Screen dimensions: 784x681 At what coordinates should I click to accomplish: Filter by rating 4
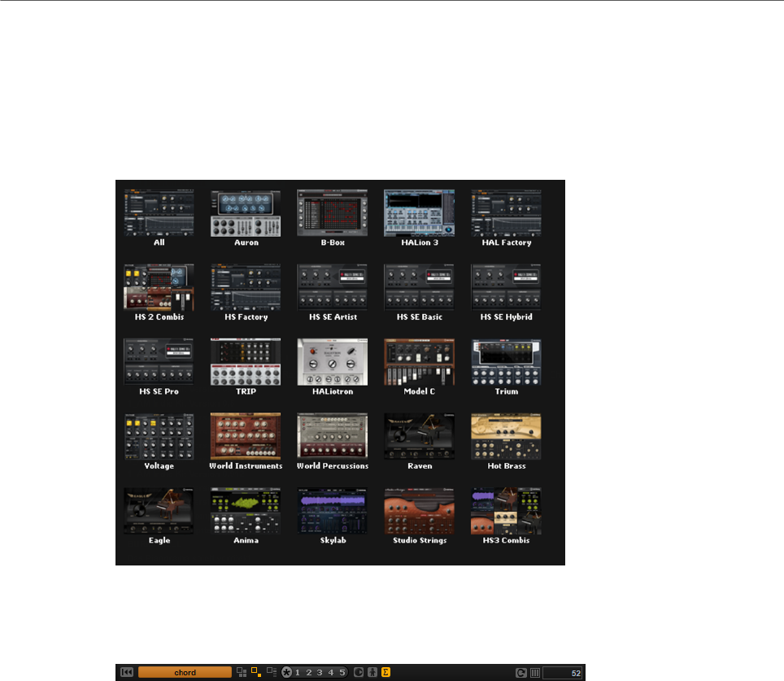(330, 673)
